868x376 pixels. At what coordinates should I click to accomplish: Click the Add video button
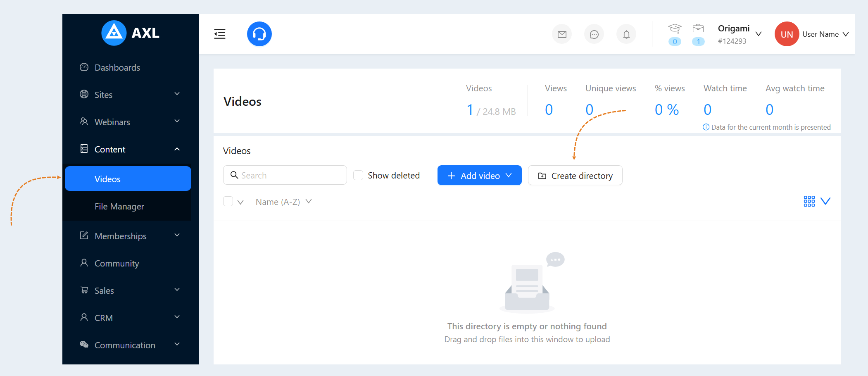(479, 175)
